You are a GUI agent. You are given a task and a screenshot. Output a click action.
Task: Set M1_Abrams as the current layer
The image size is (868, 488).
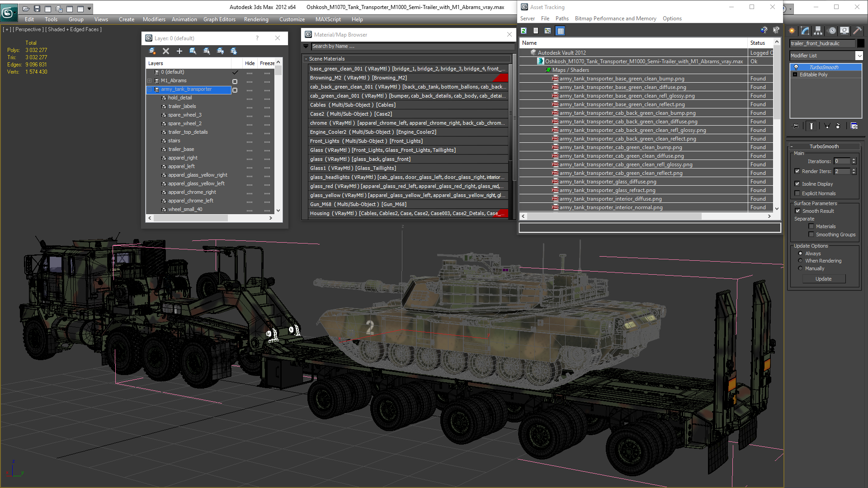235,81
